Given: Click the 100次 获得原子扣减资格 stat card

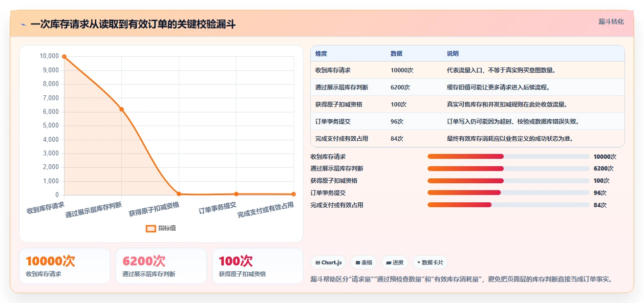Looking at the screenshot, I should [x=258, y=266].
